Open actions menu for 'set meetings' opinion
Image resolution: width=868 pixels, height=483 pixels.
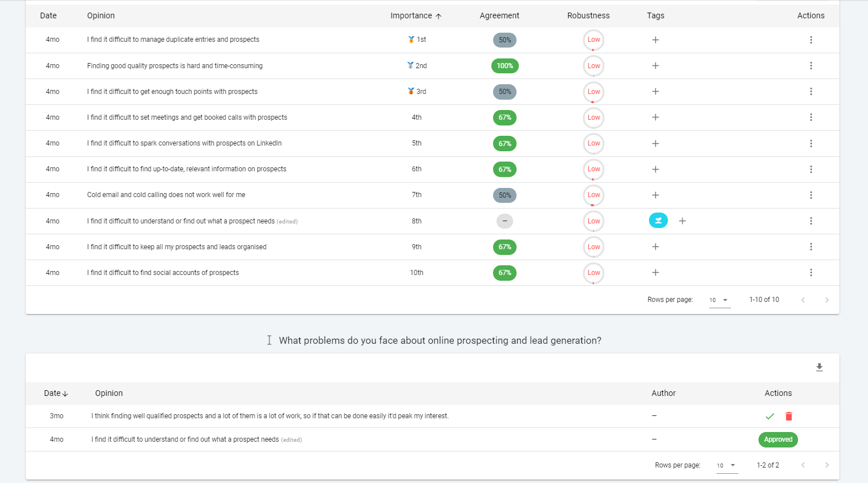[x=811, y=117]
